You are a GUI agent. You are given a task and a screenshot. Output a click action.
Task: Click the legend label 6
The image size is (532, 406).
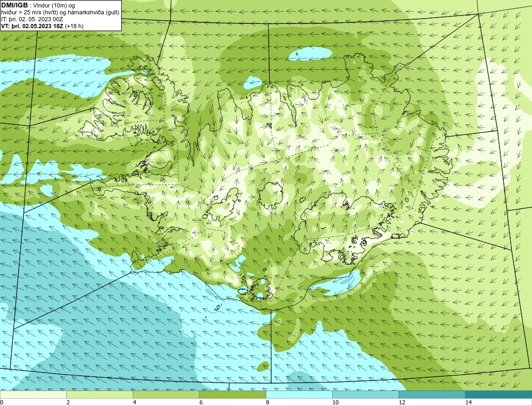(201, 402)
